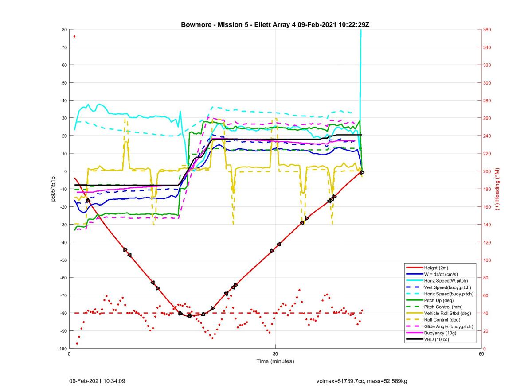This screenshot has width=532, height=392.
Task: Click right heading axis tick label 240
Action: click(487, 136)
